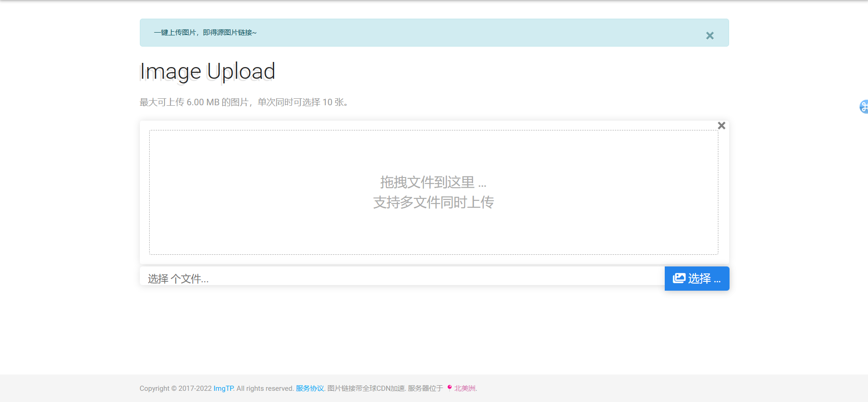Click the floating blue icon at right edge
868x402 pixels.
(x=864, y=107)
